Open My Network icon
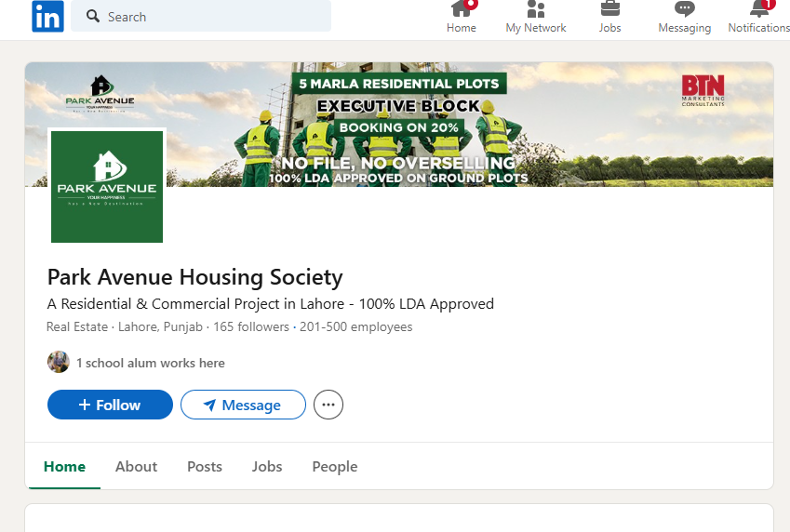The width and height of the screenshot is (790, 532). click(x=535, y=10)
